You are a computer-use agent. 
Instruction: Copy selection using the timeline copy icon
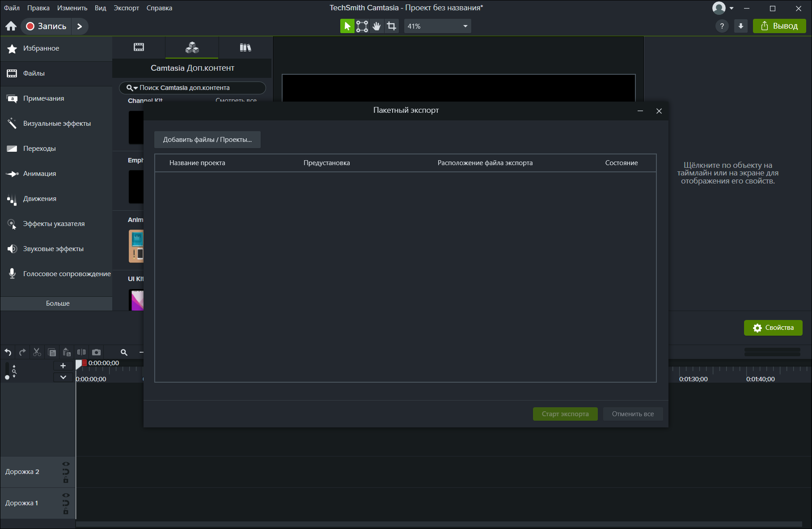(x=52, y=352)
